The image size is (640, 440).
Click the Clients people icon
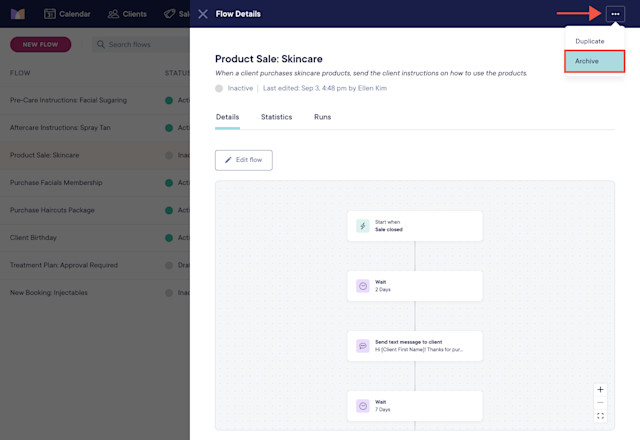(x=113, y=14)
